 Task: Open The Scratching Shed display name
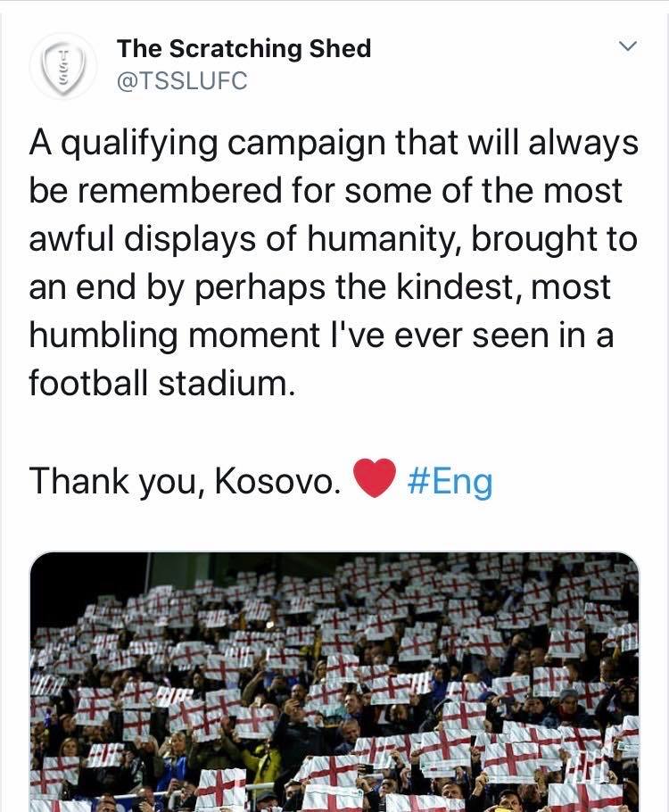[244, 49]
